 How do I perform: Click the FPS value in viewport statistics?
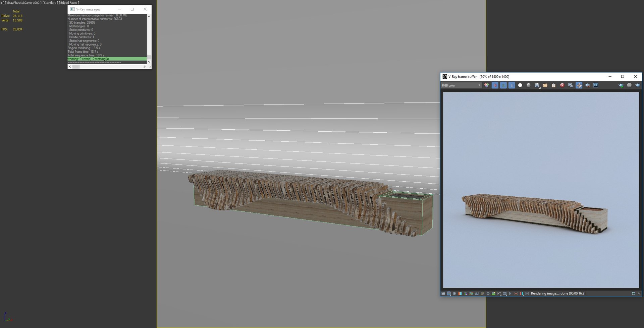(17, 29)
